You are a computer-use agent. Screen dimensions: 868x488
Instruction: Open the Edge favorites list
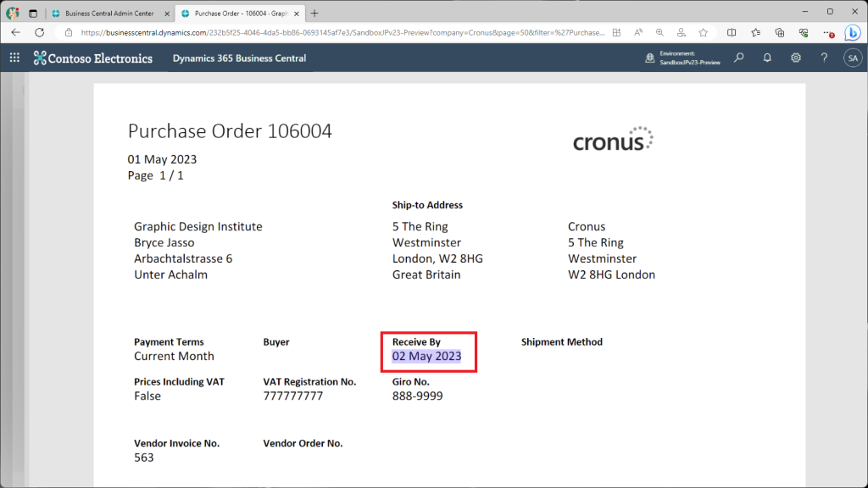(x=755, y=33)
